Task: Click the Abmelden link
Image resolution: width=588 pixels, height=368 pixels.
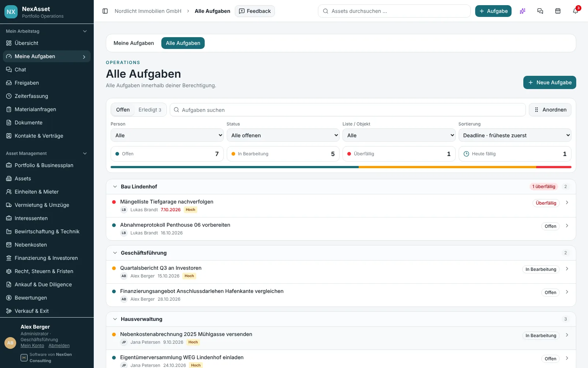Action: [x=59, y=346]
